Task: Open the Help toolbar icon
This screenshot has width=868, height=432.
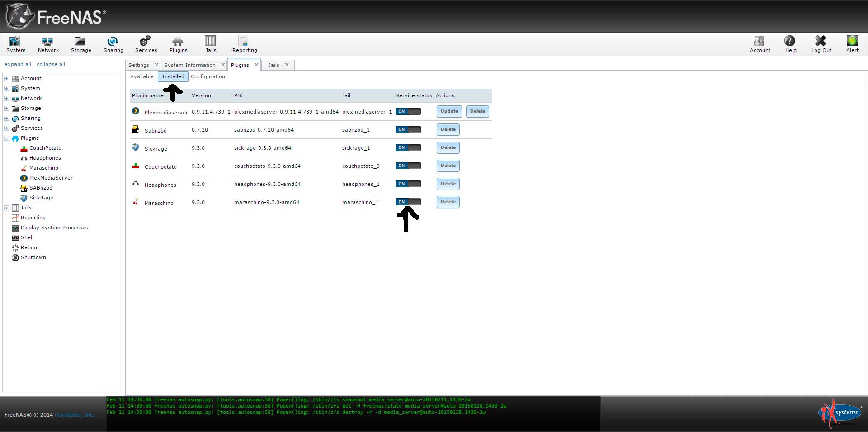Action: tap(790, 44)
